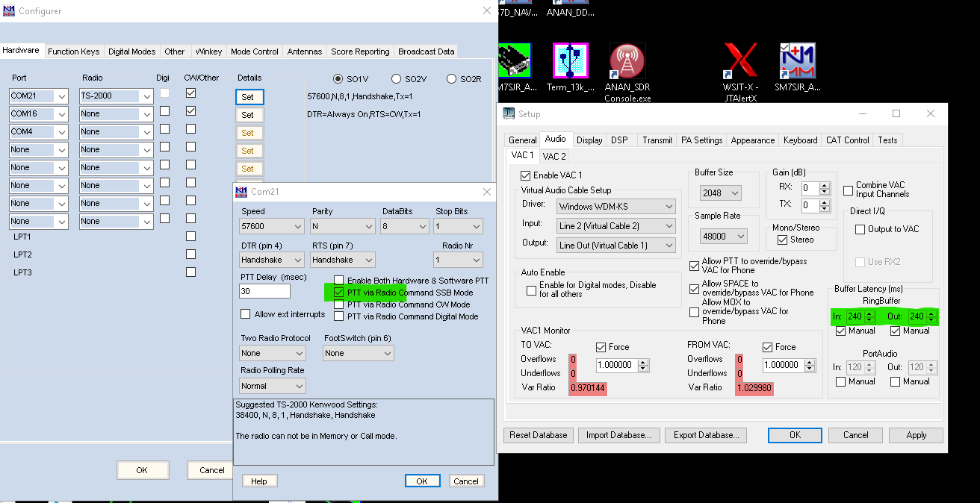Toggle Enable VAC 1 checkbox
Screen dimensions: 980x503
(525, 175)
